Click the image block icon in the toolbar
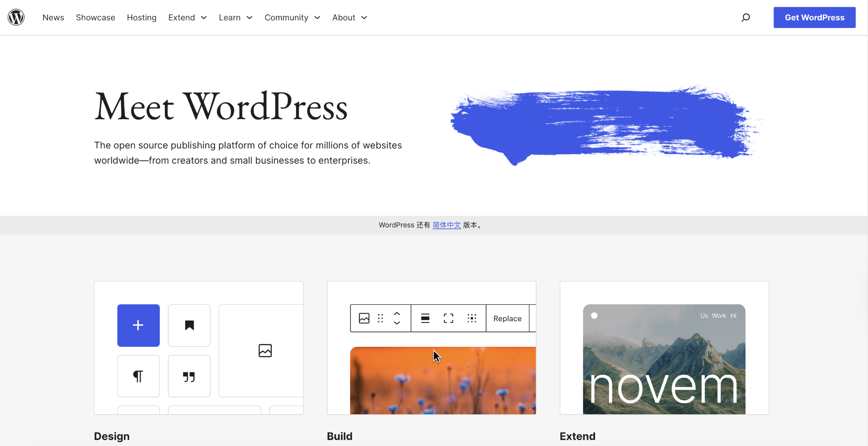Screen dimensions: 868x446 tap(364, 318)
